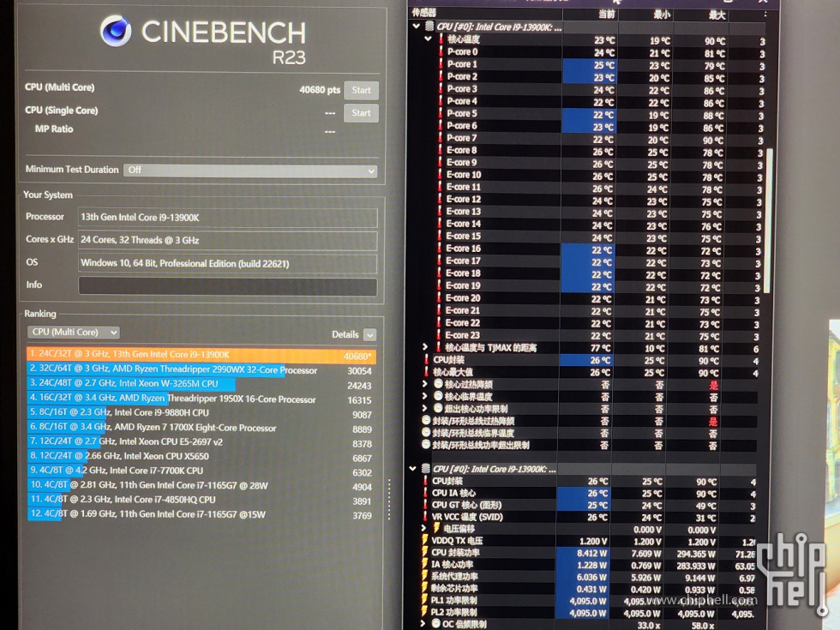Expand the 核心临界温度 node
840x630 pixels.
point(424,396)
